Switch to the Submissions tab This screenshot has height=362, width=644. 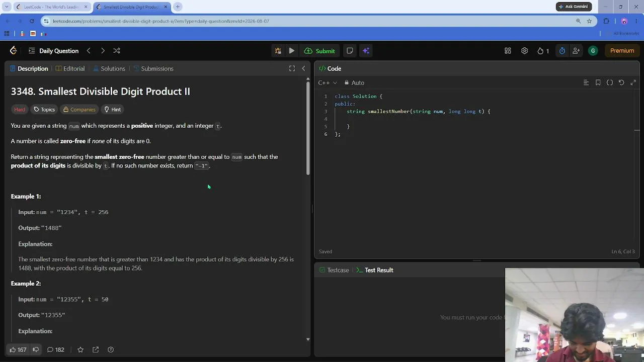153,68
